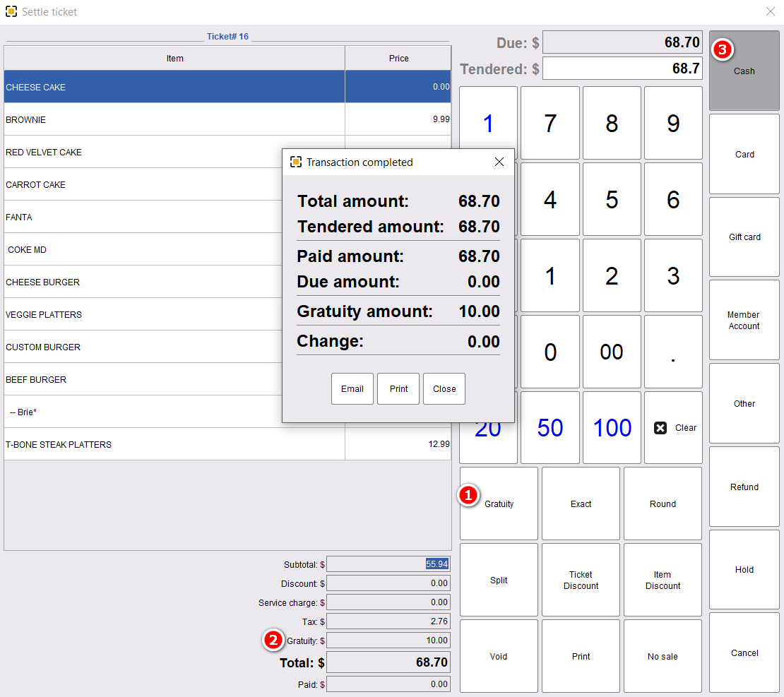The width and height of the screenshot is (784, 697).
Task: Tap keypad single 0 key
Action: click(x=550, y=352)
